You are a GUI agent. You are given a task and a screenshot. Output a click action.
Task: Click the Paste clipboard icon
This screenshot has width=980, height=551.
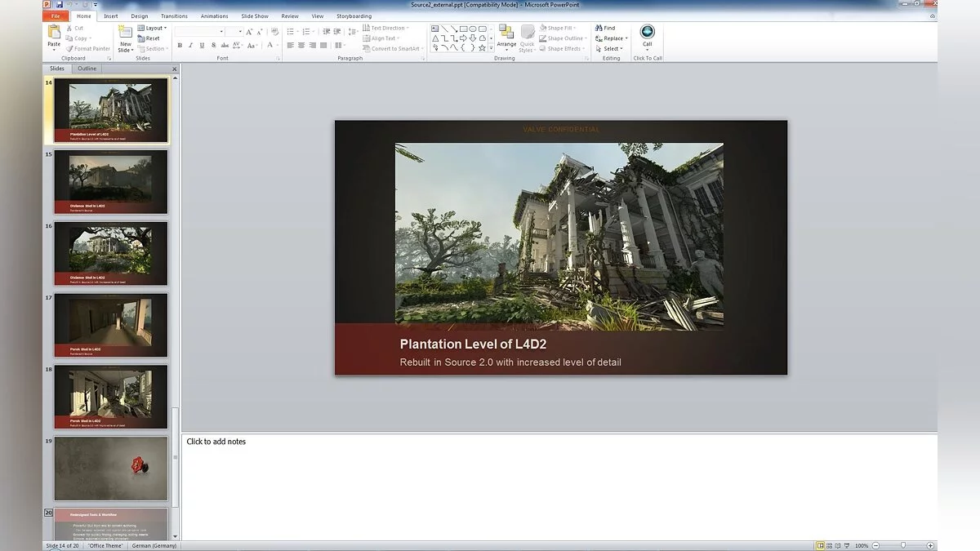tap(54, 32)
